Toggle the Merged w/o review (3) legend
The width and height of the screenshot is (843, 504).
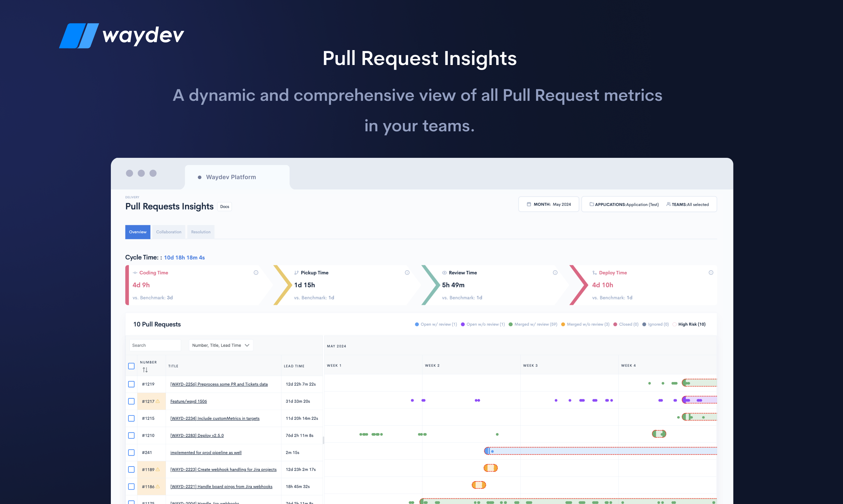[x=585, y=324]
